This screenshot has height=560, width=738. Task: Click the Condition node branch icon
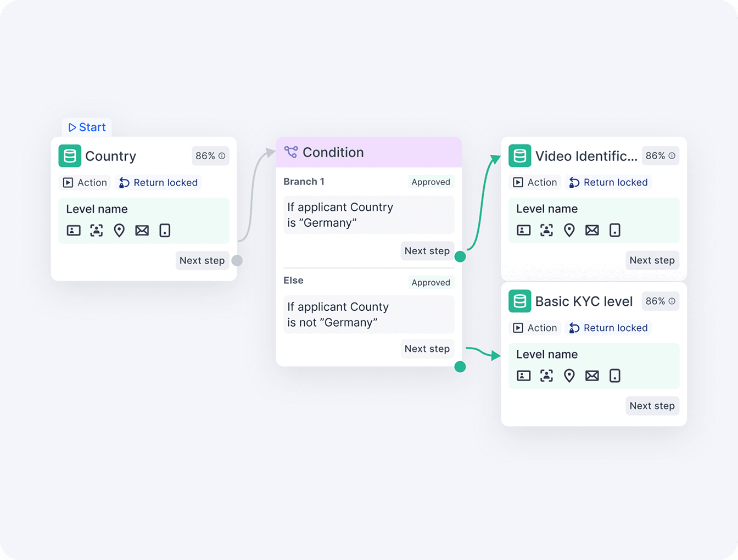tap(291, 152)
